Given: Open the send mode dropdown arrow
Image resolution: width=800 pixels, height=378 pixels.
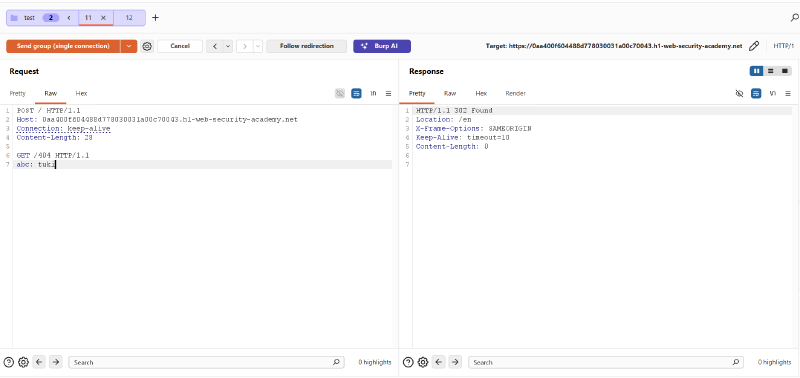Looking at the screenshot, I should point(129,46).
